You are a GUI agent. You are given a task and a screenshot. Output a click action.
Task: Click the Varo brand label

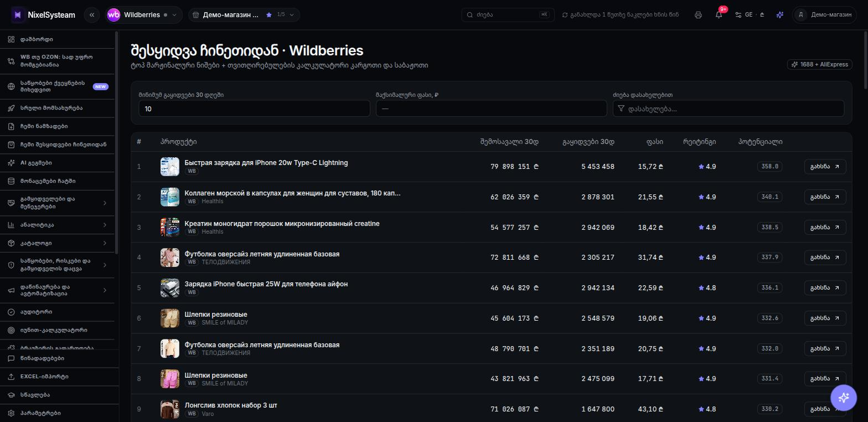coord(208,414)
